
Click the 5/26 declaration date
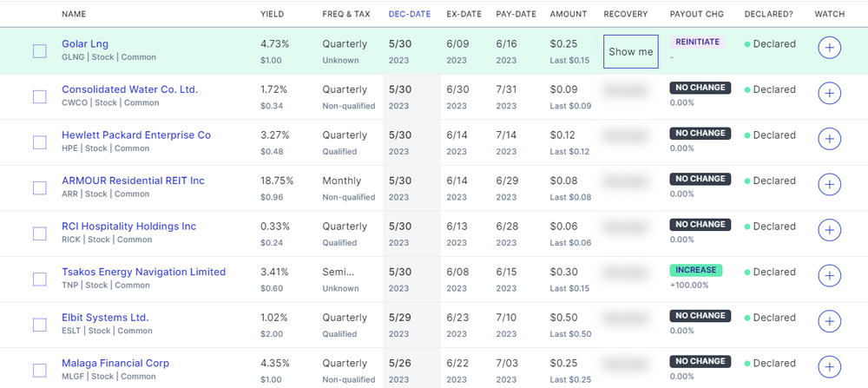[399, 363]
